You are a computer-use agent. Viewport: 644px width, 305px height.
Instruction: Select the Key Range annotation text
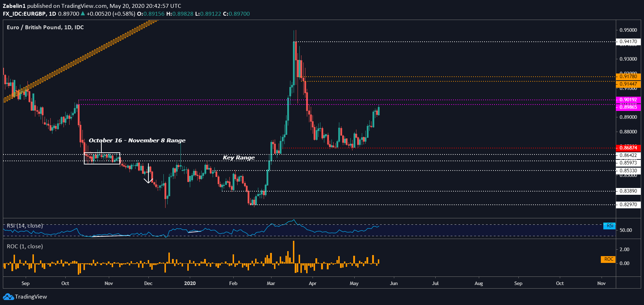239,158
